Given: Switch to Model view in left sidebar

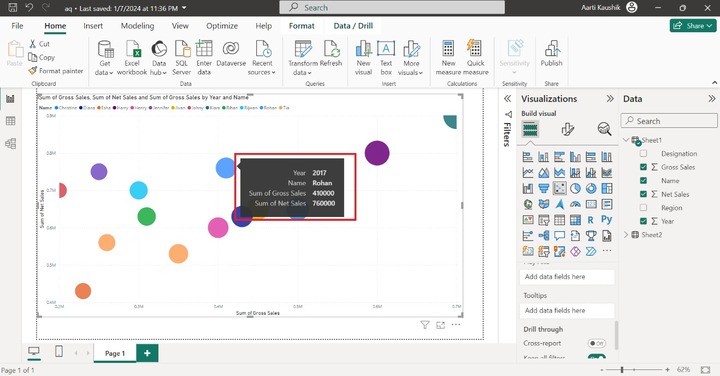Looking at the screenshot, I should [10, 144].
